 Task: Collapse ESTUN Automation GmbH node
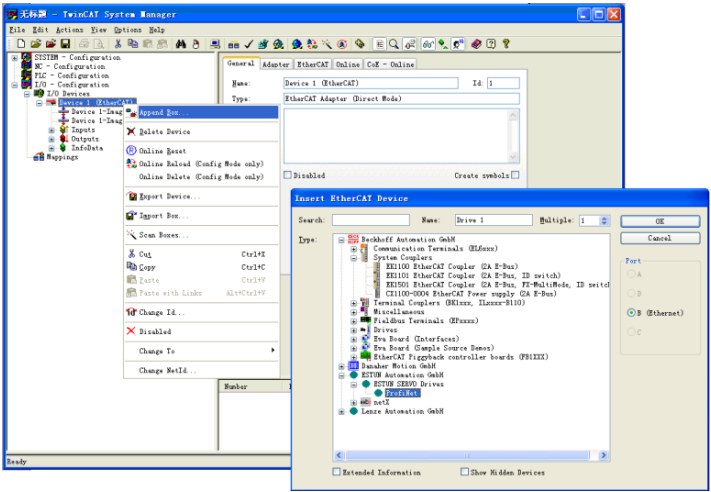click(x=341, y=375)
